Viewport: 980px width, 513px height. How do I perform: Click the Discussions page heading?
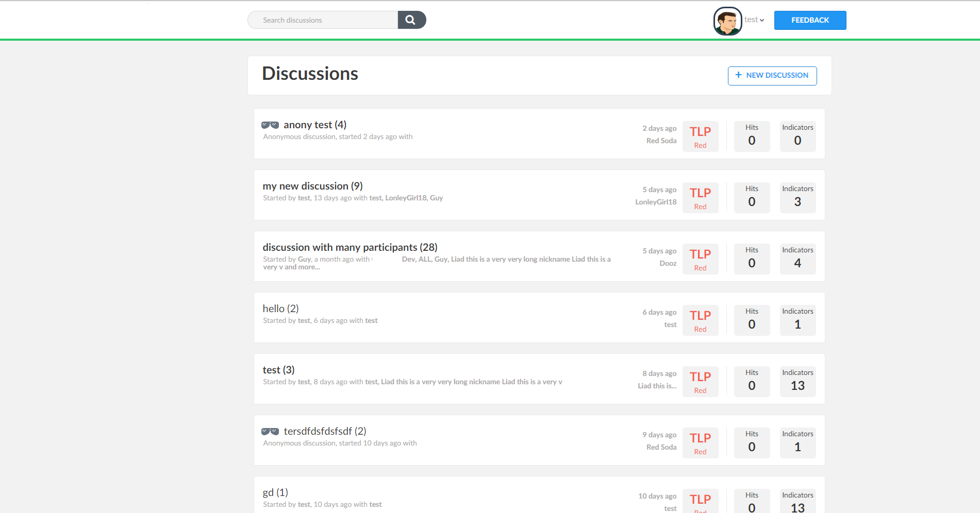pyautogui.click(x=310, y=74)
